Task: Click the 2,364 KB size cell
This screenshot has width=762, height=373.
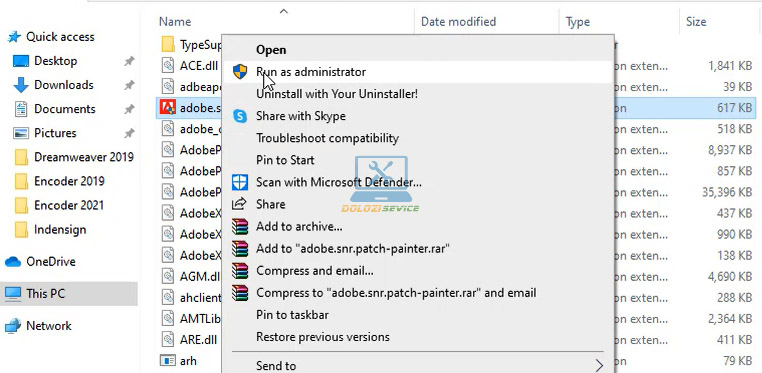Action: [x=730, y=319]
